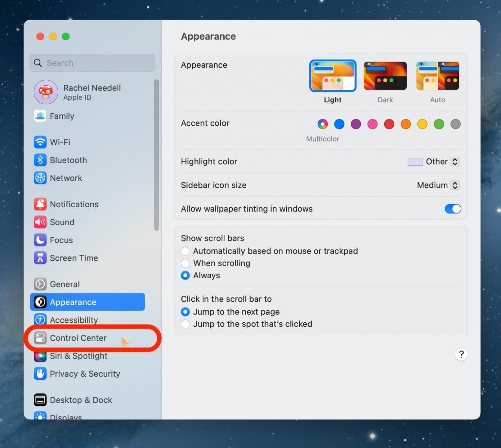Pick the green accent color
The image size is (501, 448).
[439, 124]
